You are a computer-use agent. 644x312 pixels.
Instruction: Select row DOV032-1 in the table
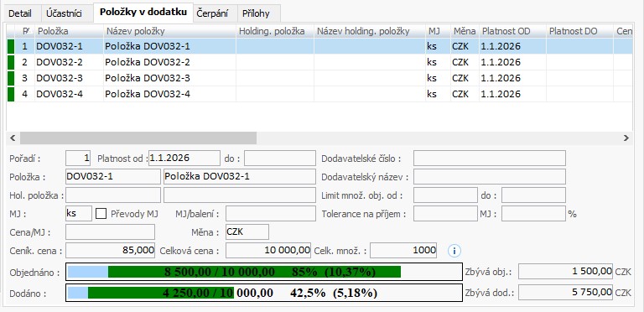[319, 46]
